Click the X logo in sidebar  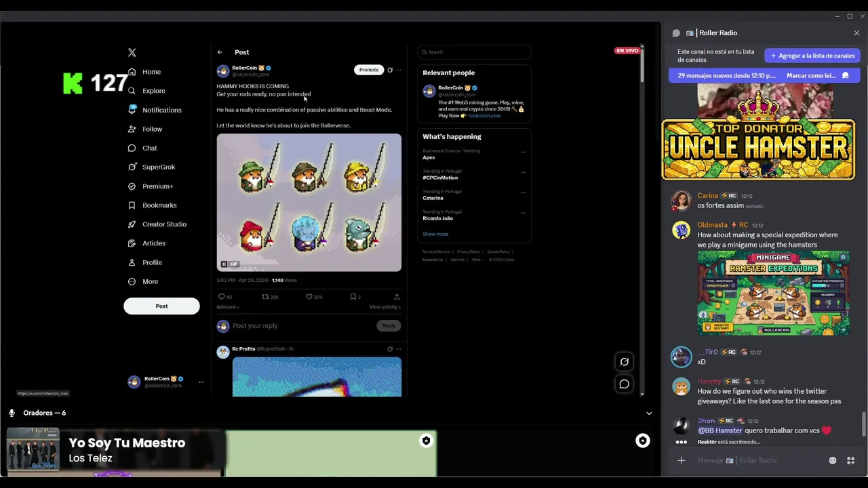tap(132, 52)
